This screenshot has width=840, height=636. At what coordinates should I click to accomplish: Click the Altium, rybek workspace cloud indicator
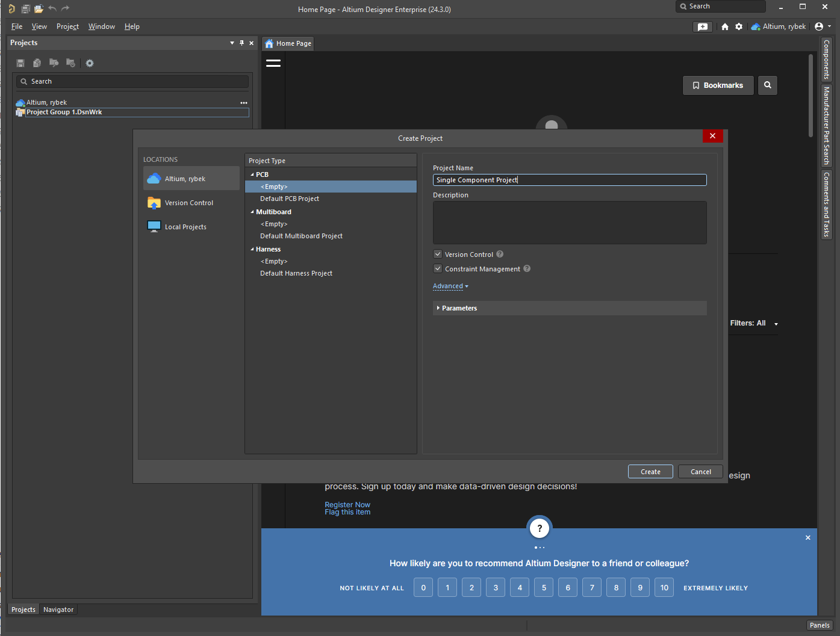[x=779, y=26]
